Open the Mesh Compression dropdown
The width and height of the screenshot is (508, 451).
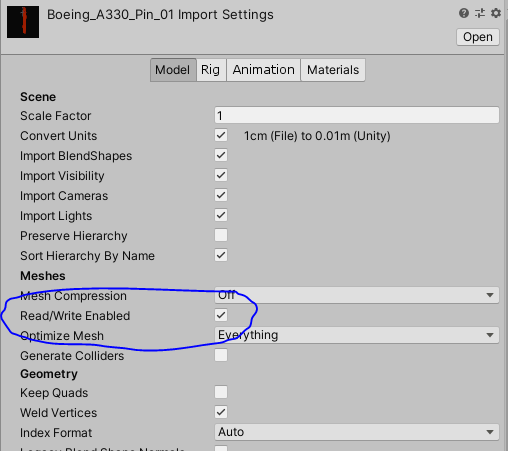coord(357,295)
